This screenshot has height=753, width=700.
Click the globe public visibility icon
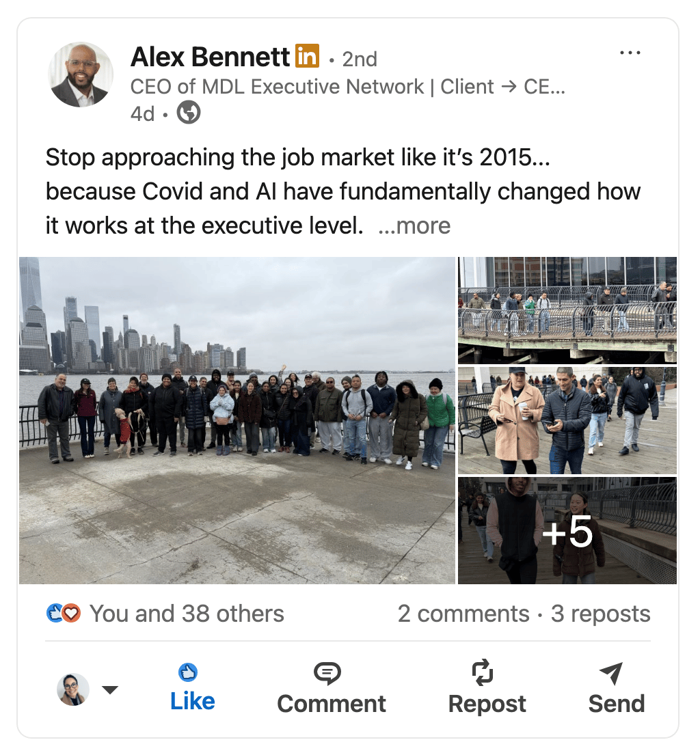[189, 112]
